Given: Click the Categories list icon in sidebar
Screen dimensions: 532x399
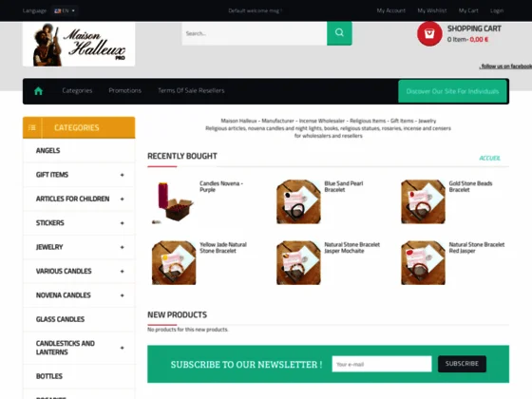Looking at the screenshot, I should click(32, 127).
